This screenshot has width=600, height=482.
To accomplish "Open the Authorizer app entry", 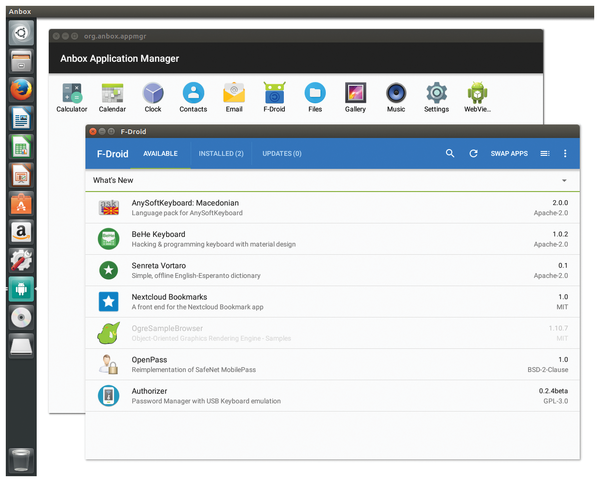I will (332, 396).
